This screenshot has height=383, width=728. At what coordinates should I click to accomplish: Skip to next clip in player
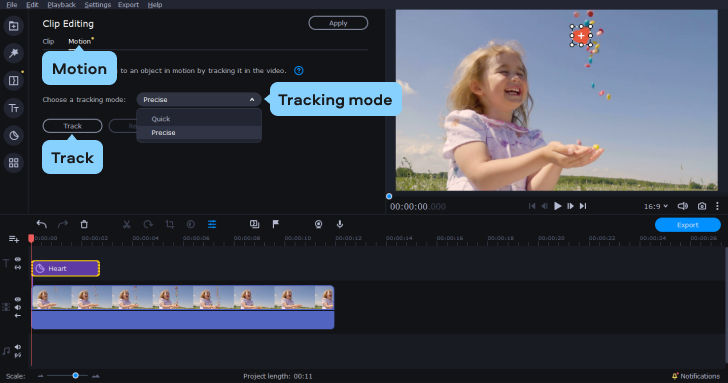583,206
